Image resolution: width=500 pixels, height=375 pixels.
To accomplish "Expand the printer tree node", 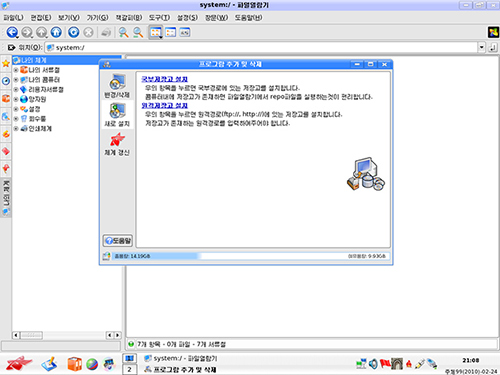I will 16,129.
